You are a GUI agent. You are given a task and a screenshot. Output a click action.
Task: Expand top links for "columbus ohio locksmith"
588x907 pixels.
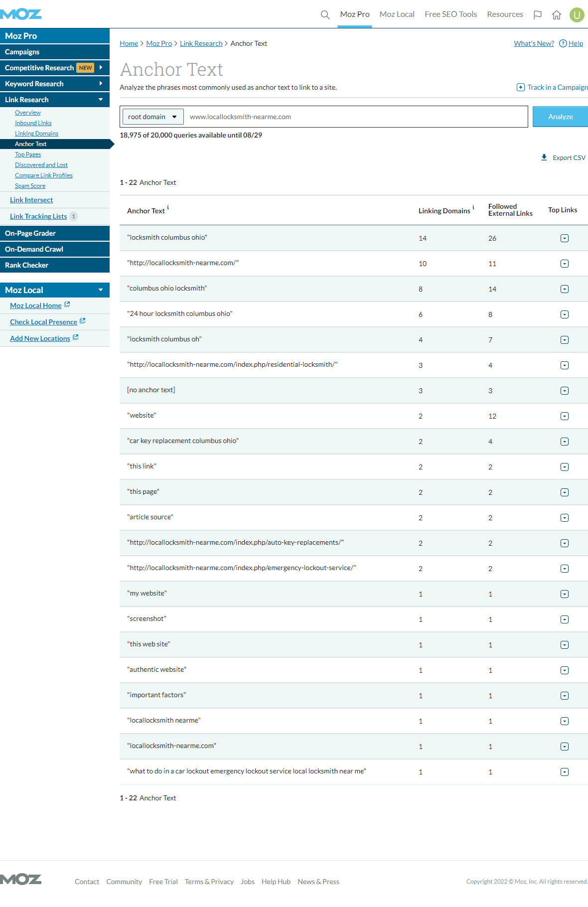tap(565, 289)
